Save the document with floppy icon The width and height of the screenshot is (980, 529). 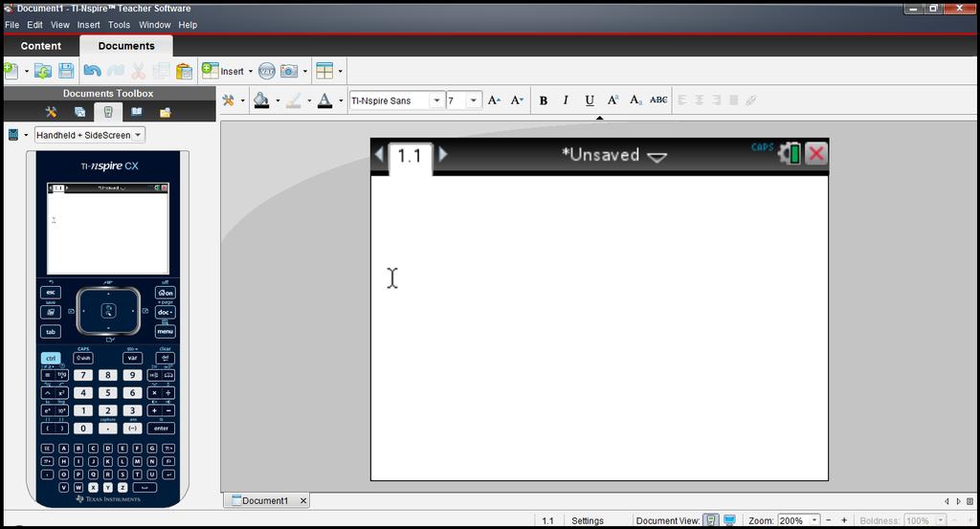(66, 71)
